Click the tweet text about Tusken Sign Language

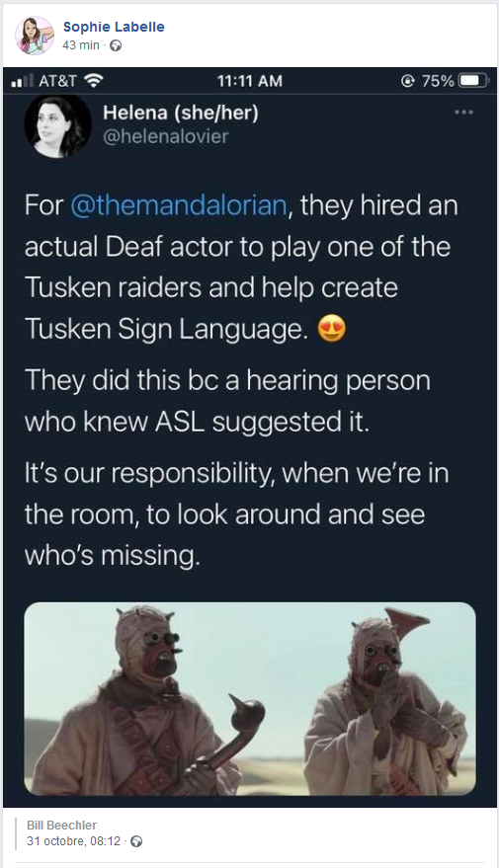241,267
